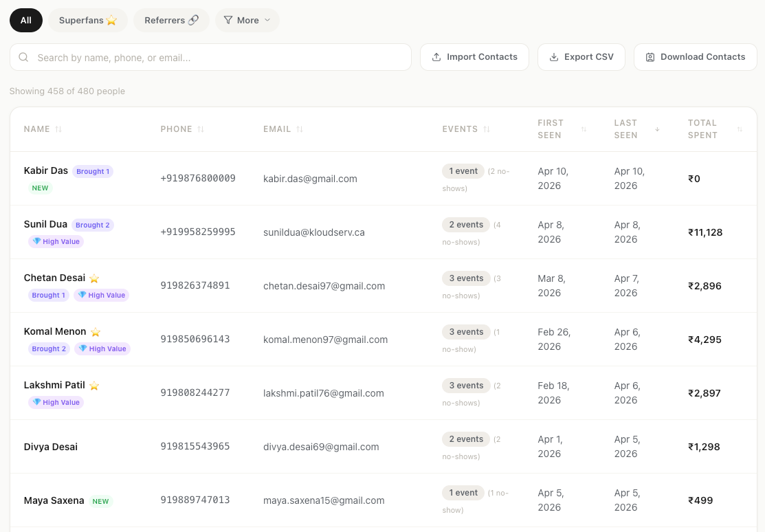Select the Superfans filter tab
The height and width of the screenshot is (532, 765).
[x=87, y=20]
